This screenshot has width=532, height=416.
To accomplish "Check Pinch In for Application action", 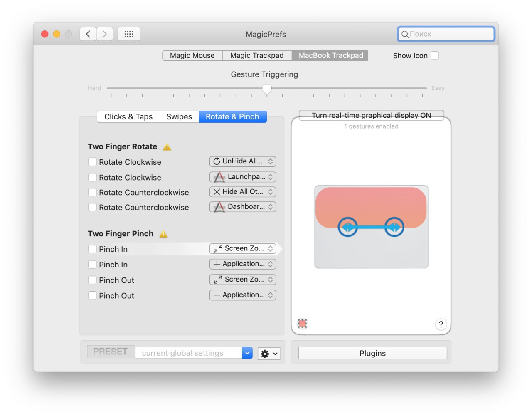I will (92, 265).
